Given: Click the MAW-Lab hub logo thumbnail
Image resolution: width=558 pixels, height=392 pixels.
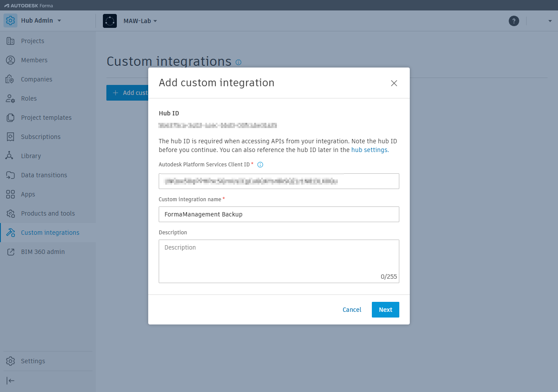Looking at the screenshot, I should [110, 21].
